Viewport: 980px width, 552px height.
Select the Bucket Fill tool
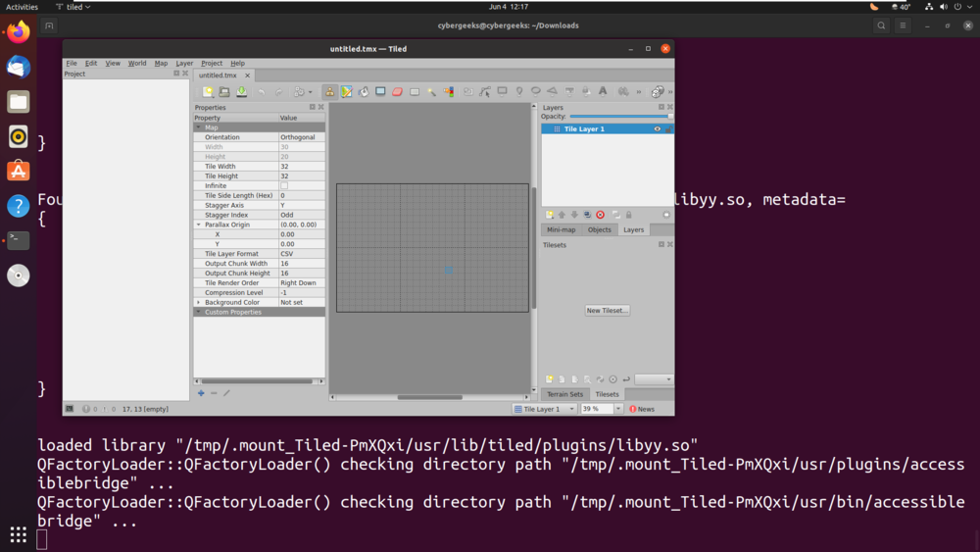tap(364, 92)
